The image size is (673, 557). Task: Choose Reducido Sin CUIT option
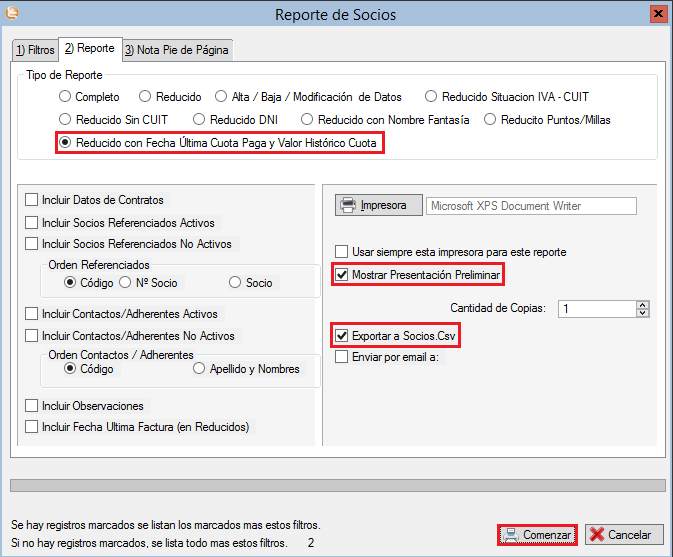coord(66,120)
